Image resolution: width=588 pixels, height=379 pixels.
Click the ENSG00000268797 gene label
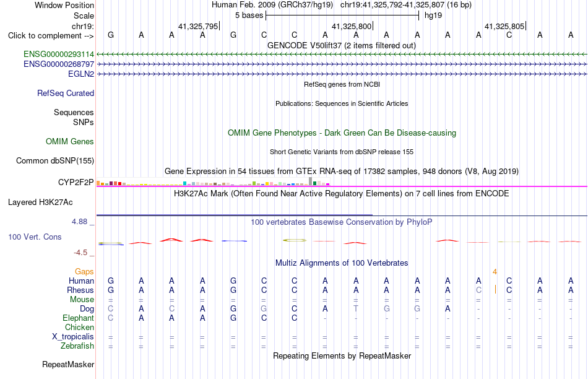59,64
